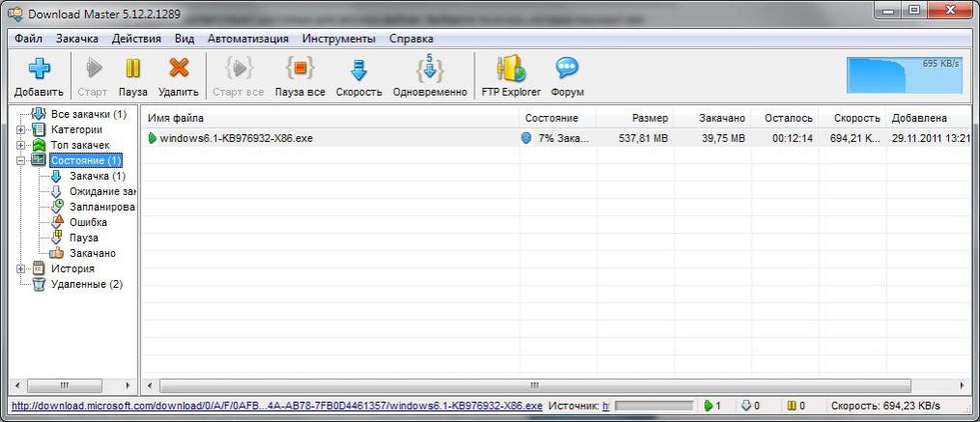This screenshot has height=422, width=980.
Task: Open the Закачка menu
Action: coord(77,39)
